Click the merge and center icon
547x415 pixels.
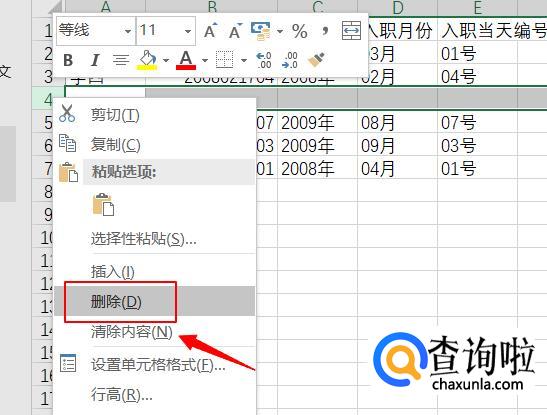351,31
